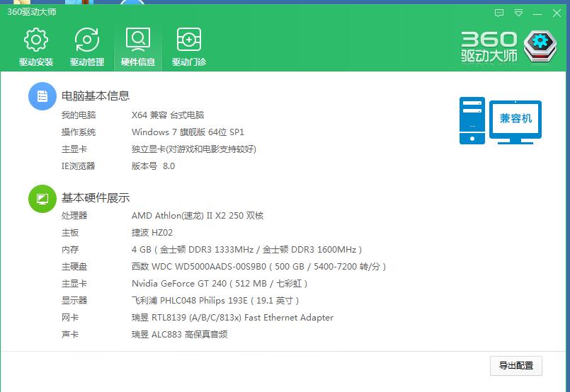Screen dimensions: 570x392
Task: Click the 瑞昱 RTL8139 Ethernet Adapter text
Action: 232,318
